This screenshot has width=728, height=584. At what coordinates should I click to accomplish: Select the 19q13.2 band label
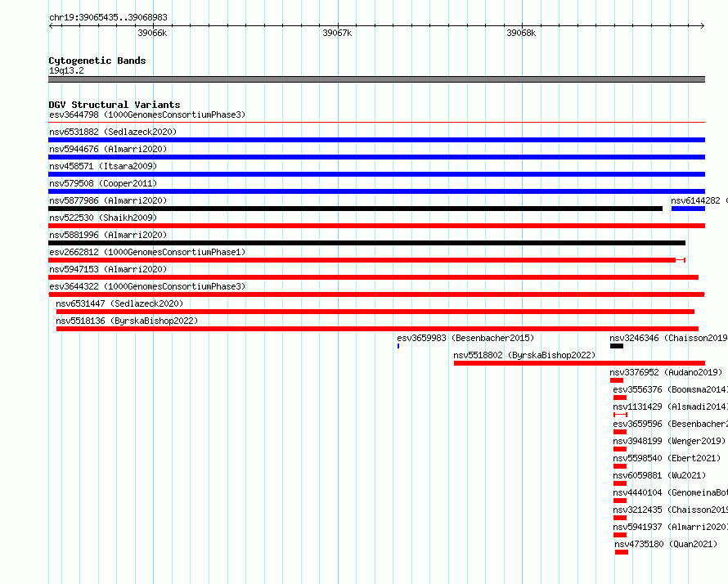click(x=66, y=70)
